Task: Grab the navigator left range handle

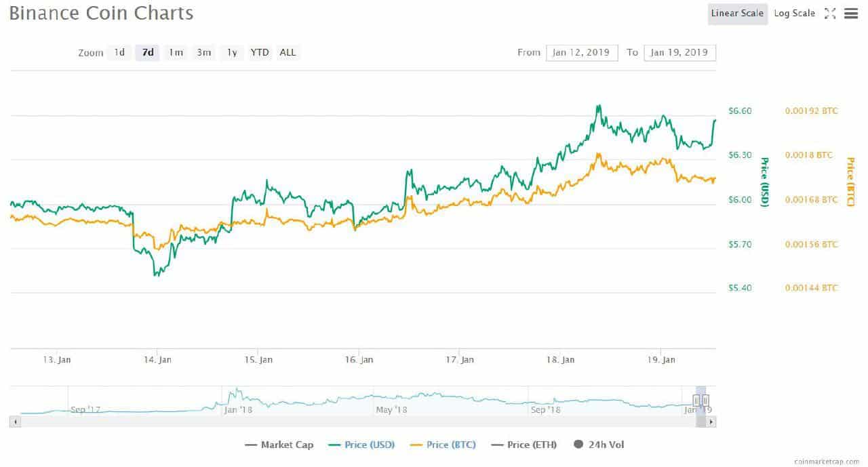Action: click(696, 400)
